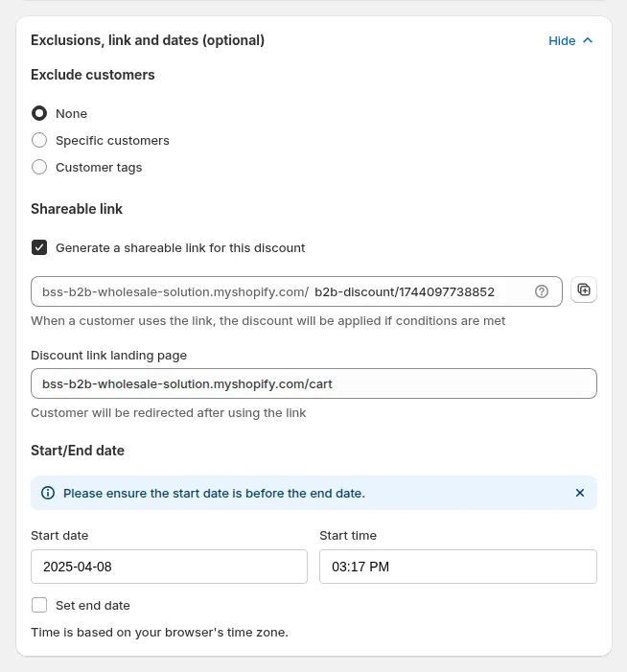Click the info icon in the date banner
Screen dimensions: 627x672
(48, 493)
